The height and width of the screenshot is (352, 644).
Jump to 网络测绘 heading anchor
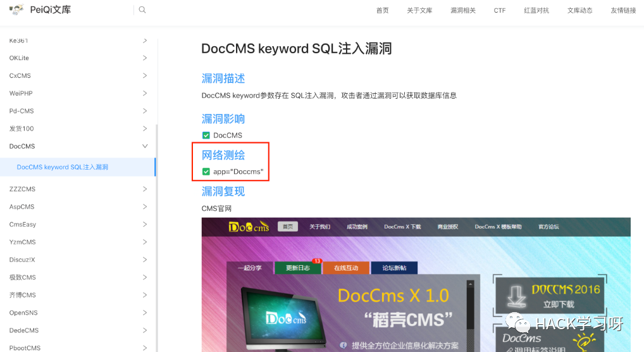(x=223, y=155)
